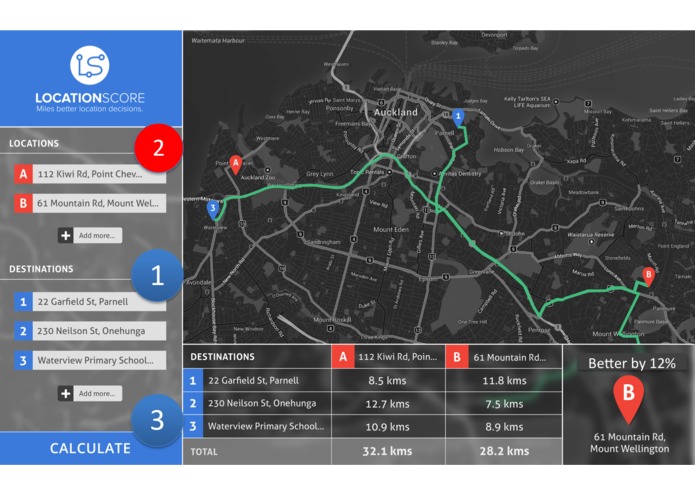Viewport: 695px width, 494px height.
Task: Click the Better by 12% text
Action: (632, 363)
